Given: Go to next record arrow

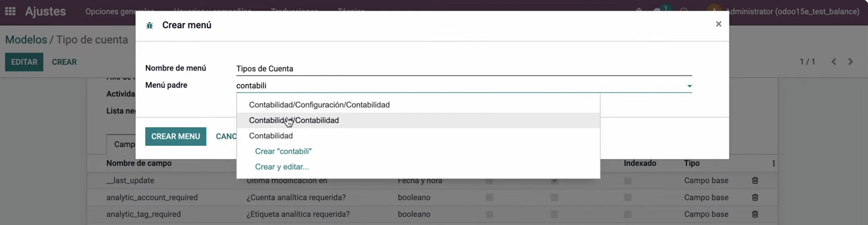Looking at the screenshot, I should coord(850,62).
